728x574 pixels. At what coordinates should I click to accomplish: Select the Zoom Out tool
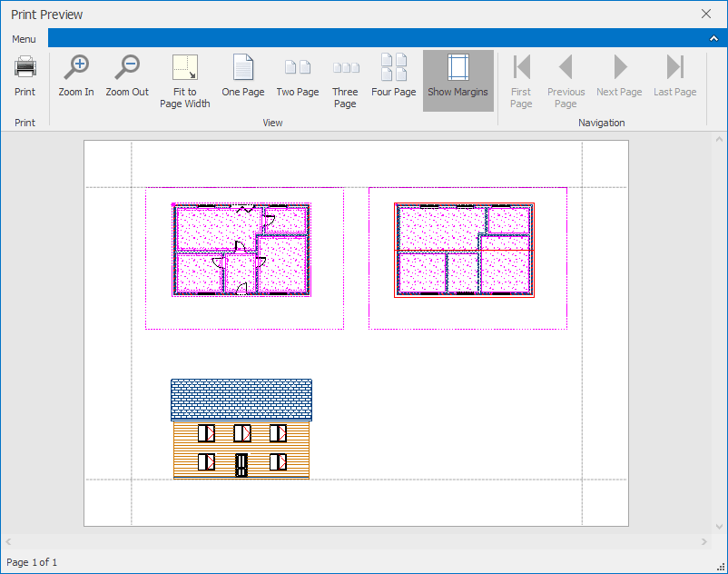pos(127,76)
